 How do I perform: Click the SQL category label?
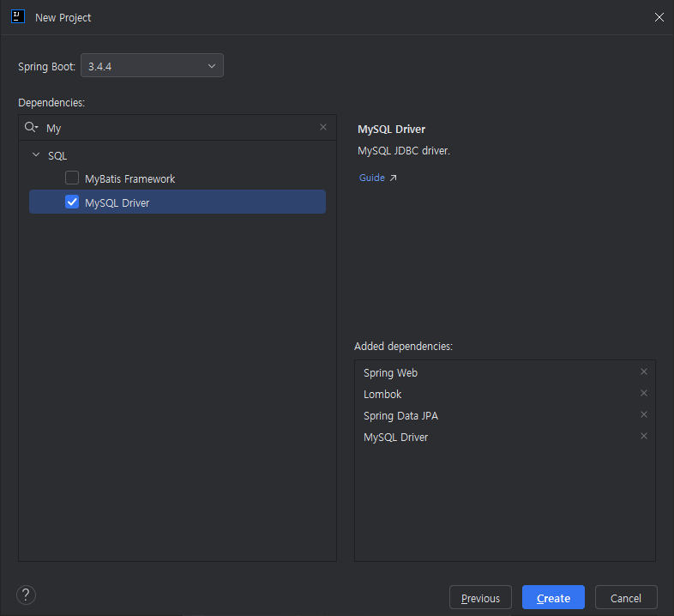(57, 156)
